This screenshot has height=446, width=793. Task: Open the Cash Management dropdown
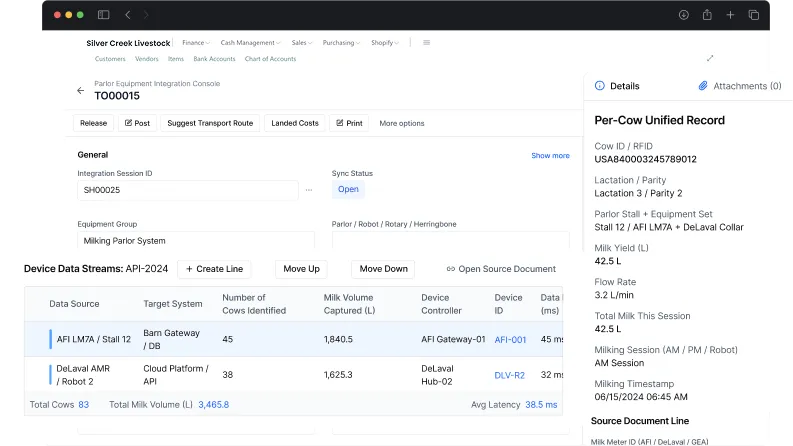(x=250, y=43)
